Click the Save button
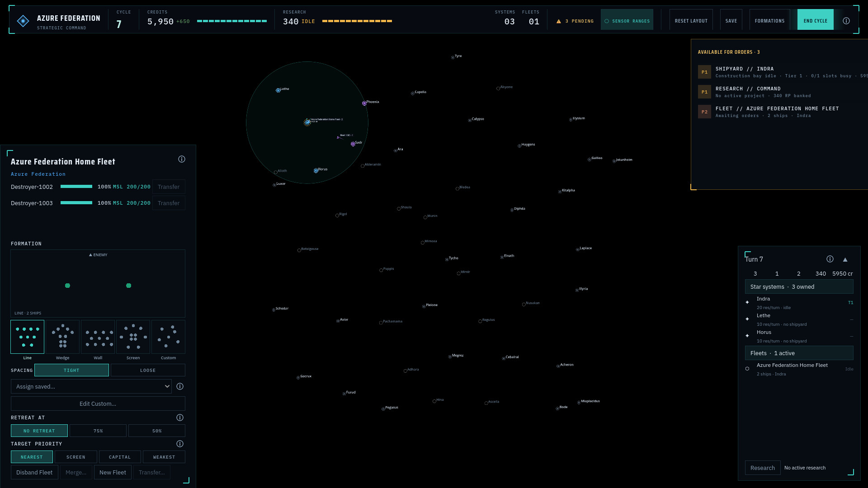 [731, 21]
